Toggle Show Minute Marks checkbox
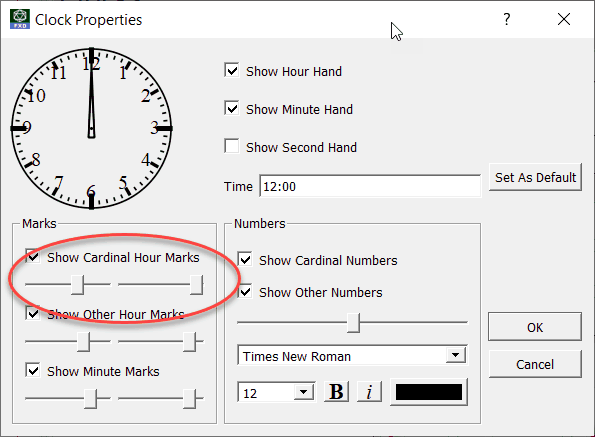The height and width of the screenshot is (437, 595). [33, 370]
